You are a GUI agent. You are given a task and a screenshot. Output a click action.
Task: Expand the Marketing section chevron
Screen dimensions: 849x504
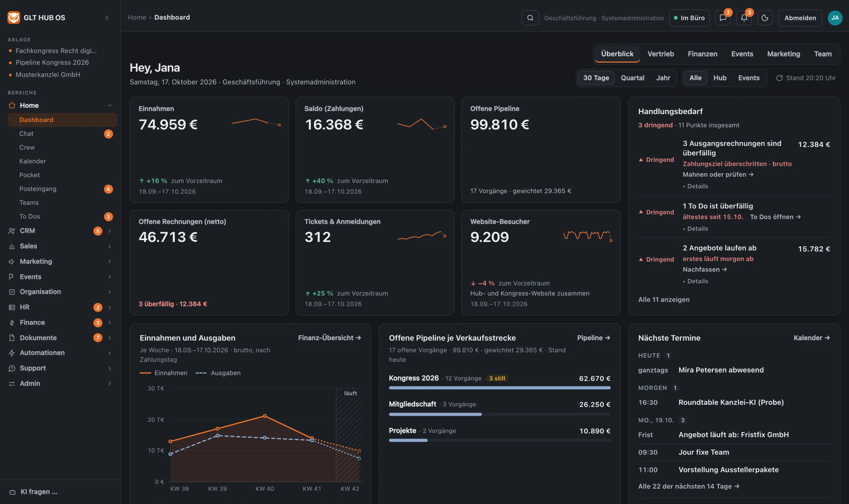pos(109,261)
